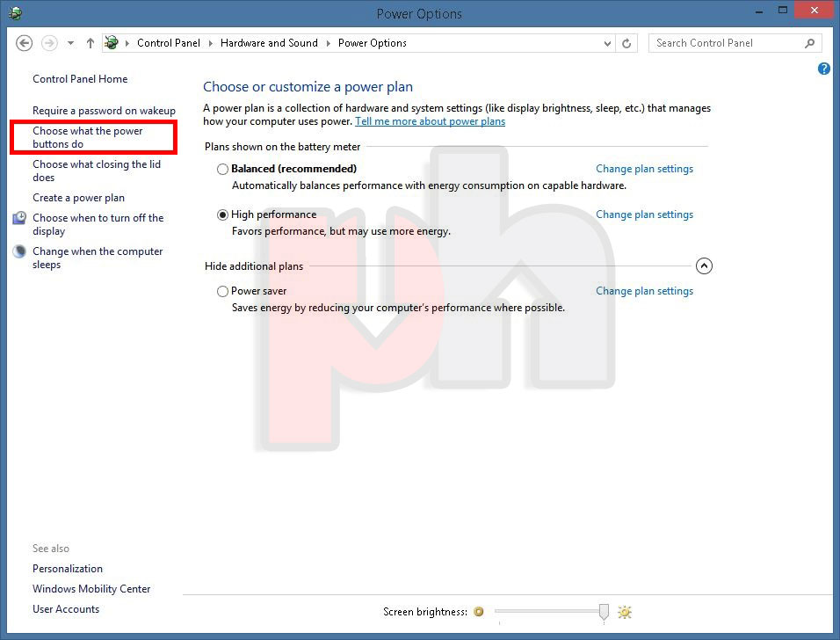Open Control Panel Home
The width and height of the screenshot is (840, 640).
80,79
